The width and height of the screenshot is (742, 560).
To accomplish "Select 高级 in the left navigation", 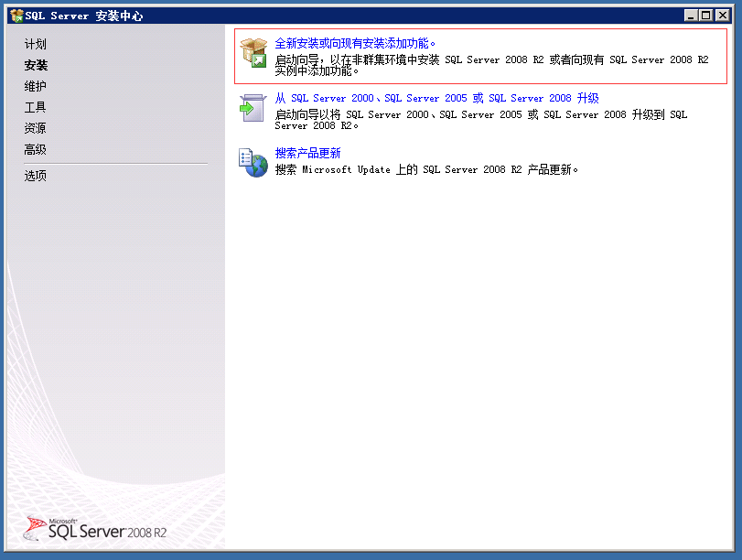I will tap(36, 149).
